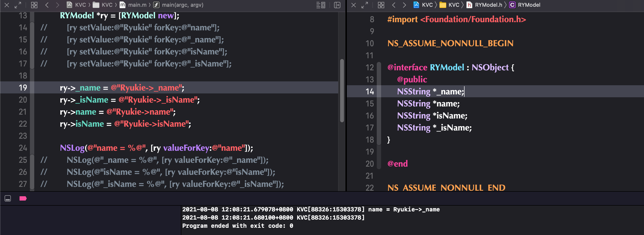Select RYModel.h in the breadcrumb
The image size is (644, 235).
coord(485,5)
